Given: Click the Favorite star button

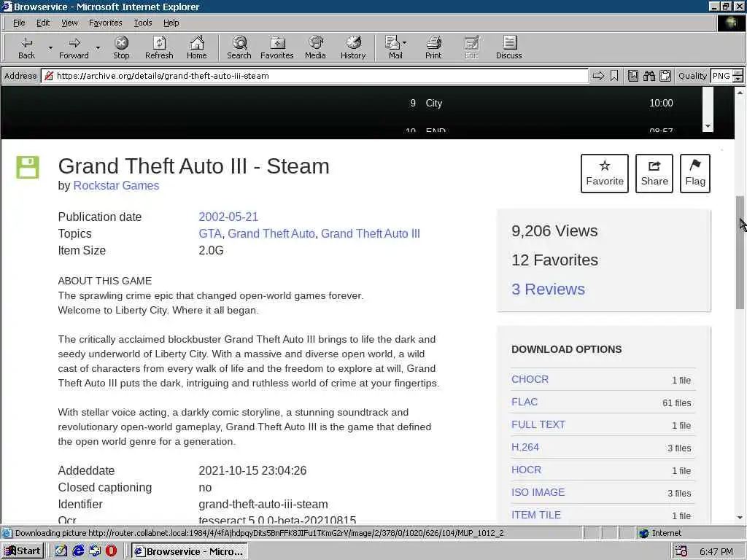Looking at the screenshot, I should coord(605,174).
